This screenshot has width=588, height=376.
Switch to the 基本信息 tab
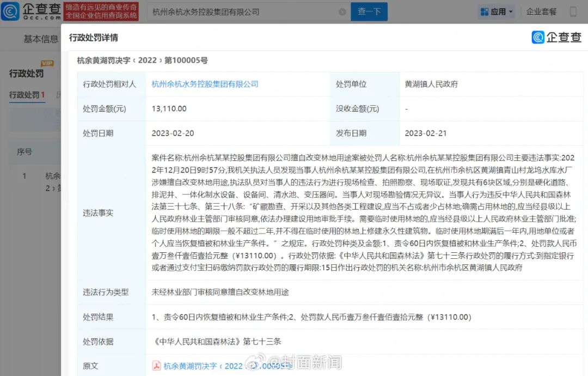(x=41, y=39)
